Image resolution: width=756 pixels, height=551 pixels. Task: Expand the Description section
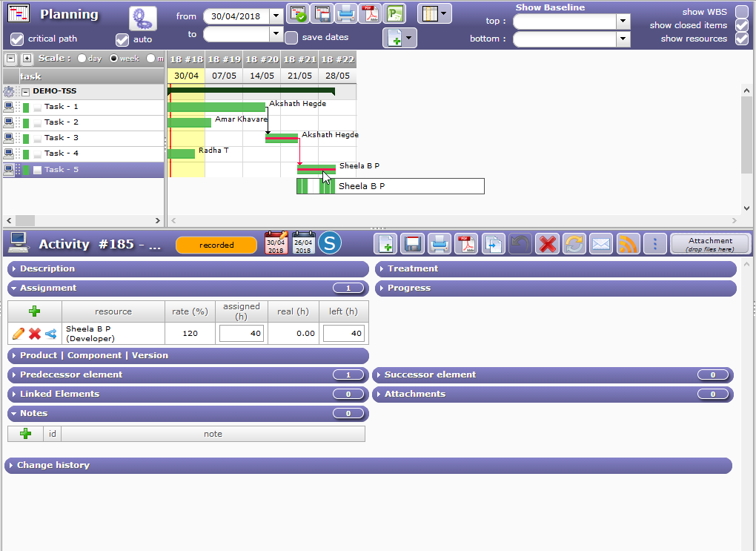47,268
